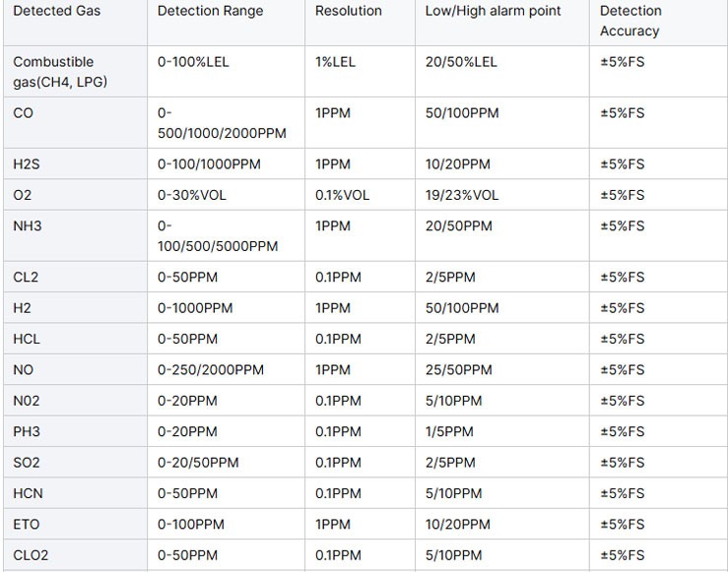728x572 pixels.
Task: Select the CO gas row label
Action: [x=24, y=113]
